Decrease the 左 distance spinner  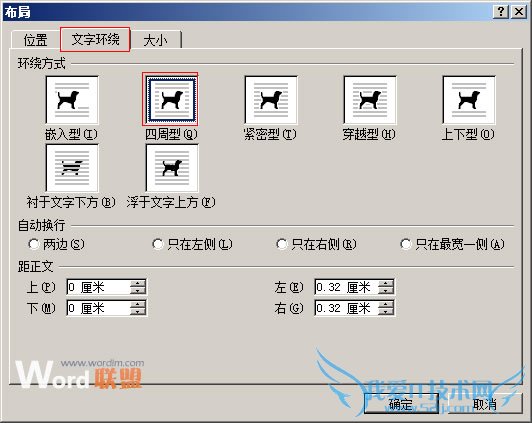(386, 291)
